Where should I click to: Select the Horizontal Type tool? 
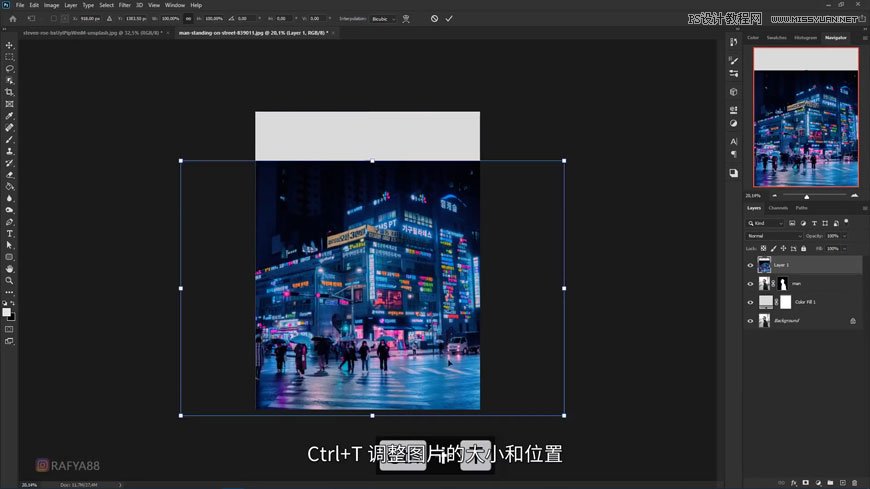[x=9, y=234]
